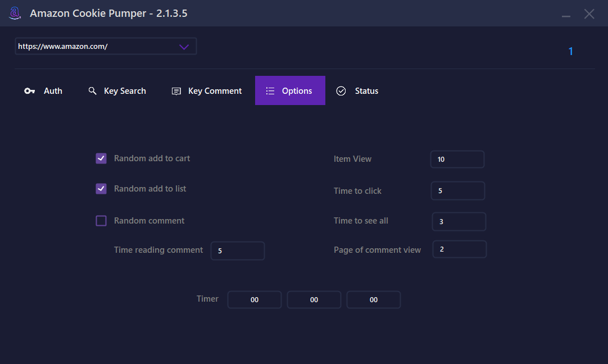Image resolution: width=608 pixels, height=364 pixels.
Task: Click the https://www.amazon.com/ URL field
Action: point(106,46)
